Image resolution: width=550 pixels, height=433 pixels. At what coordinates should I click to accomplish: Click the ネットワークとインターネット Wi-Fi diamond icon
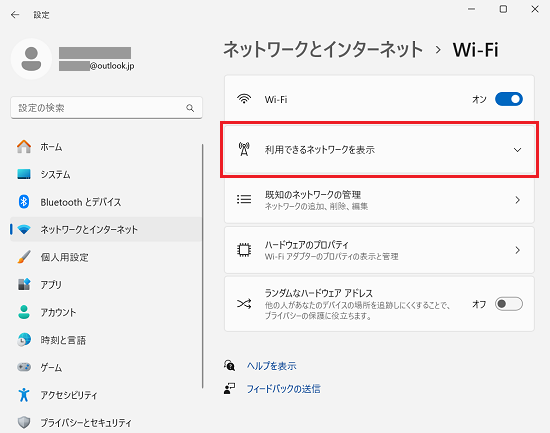click(x=24, y=229)
